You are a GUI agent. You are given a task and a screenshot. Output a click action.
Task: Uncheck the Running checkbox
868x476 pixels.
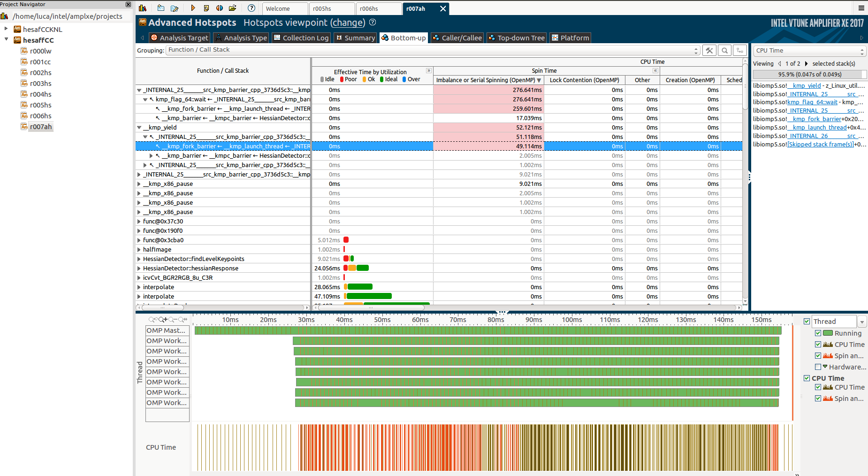818,333
